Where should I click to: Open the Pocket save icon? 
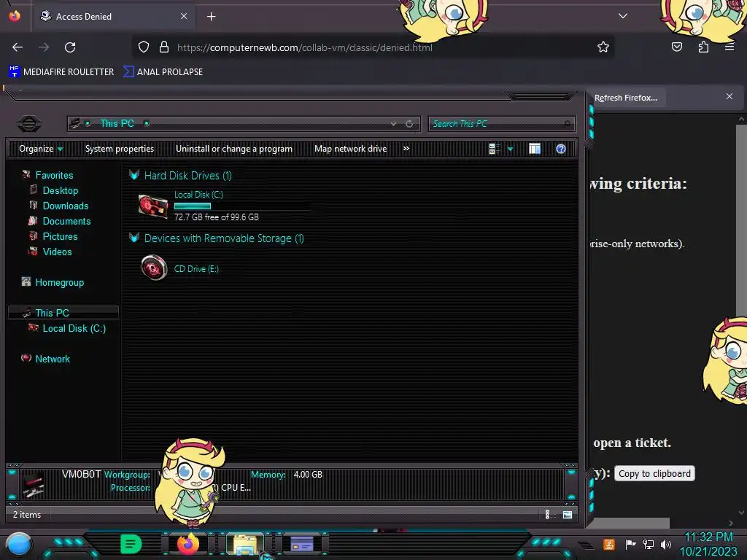(x=677, y=47)
